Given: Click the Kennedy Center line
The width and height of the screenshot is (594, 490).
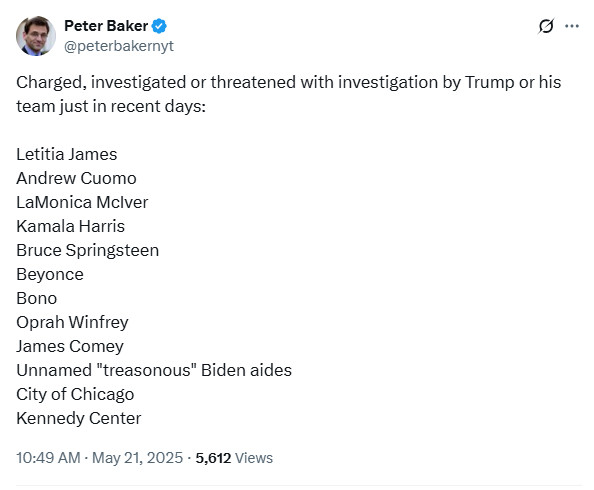Looking at the screenshot, I should [78, 418].
